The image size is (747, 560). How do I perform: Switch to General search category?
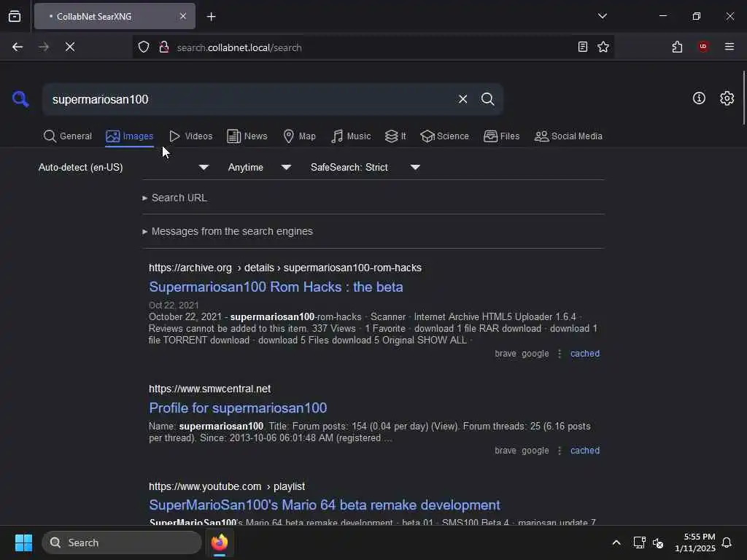68,136
